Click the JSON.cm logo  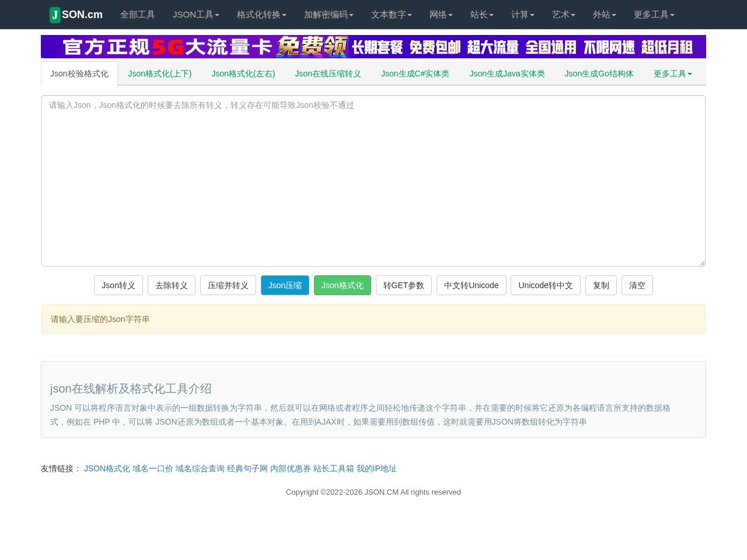click(x=76, y=15)
